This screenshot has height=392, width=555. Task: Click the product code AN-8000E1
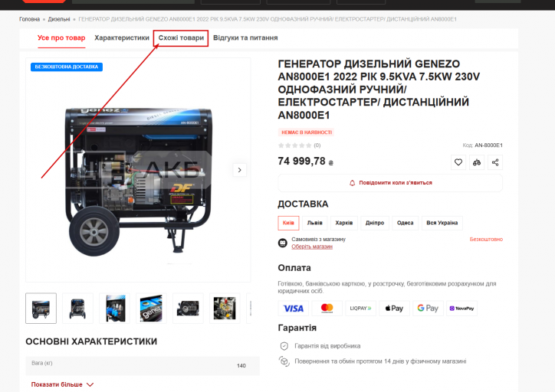[488, 145]
